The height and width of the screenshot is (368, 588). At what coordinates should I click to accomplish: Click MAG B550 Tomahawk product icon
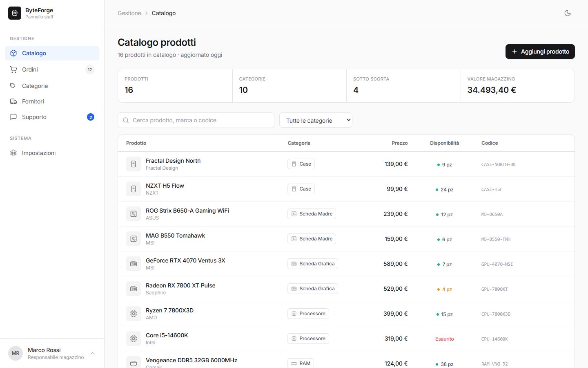click(134, 239)
